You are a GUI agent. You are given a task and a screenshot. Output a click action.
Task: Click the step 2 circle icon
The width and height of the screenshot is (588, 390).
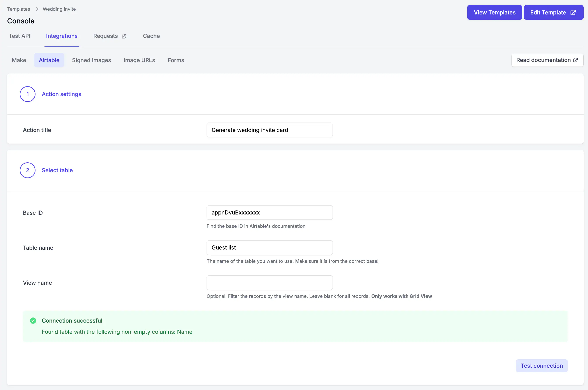[28, 170]
